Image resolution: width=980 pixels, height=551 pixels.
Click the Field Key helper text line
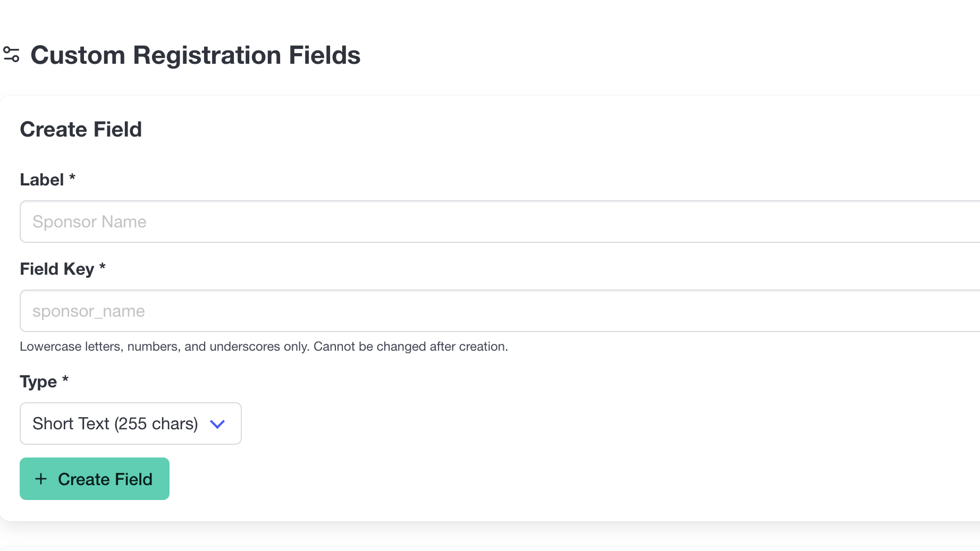coord(264,346)
